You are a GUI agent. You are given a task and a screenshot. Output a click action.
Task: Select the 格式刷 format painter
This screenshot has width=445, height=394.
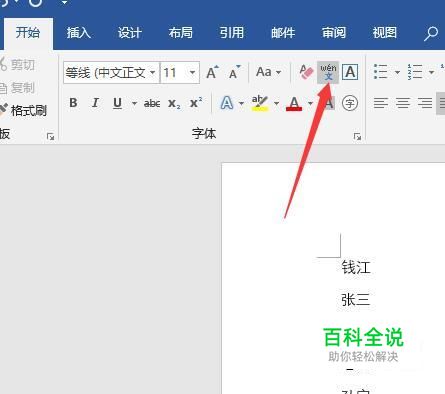pyautogui.click(x=23, y=110)
